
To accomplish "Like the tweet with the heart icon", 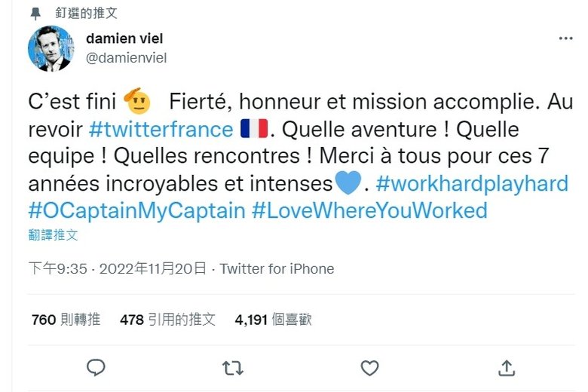I will 369,367.
